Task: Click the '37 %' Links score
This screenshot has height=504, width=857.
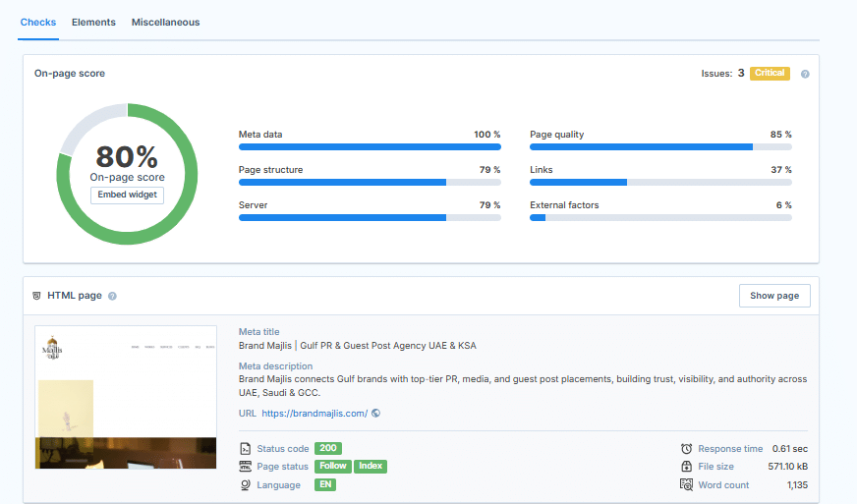Action: (781, 170)
